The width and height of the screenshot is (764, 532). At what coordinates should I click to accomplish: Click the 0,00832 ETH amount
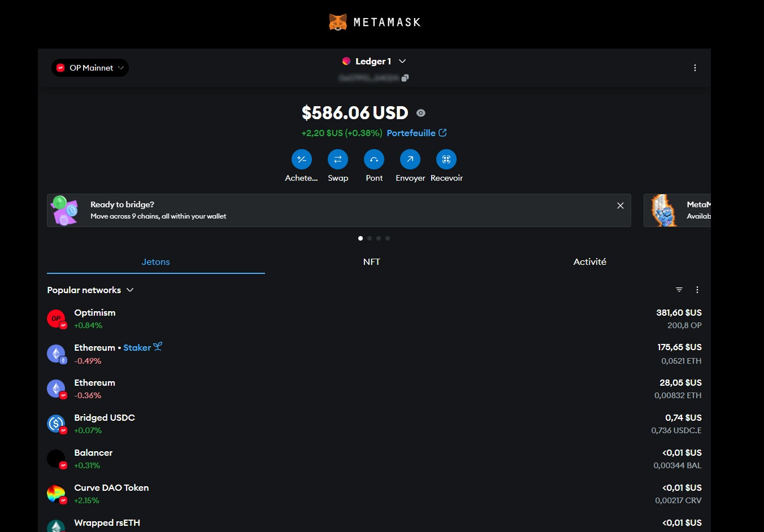click(x=678, y=395)
